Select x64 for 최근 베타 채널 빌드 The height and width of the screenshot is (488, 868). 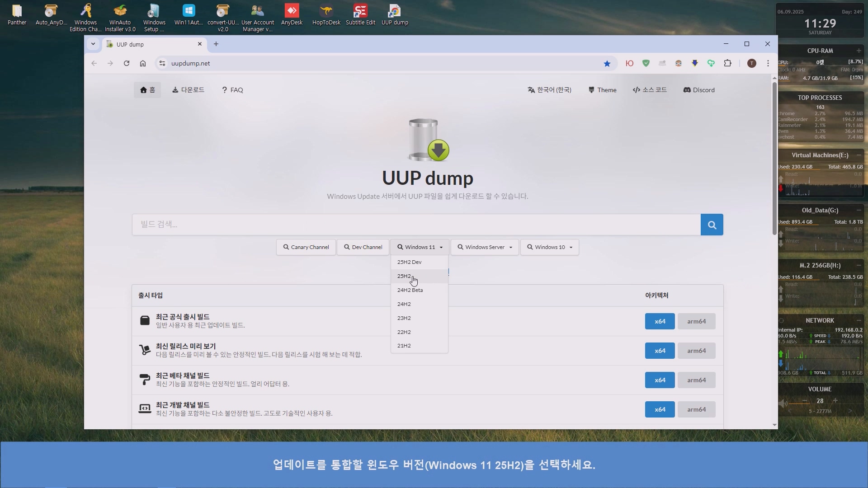[660, 380]
